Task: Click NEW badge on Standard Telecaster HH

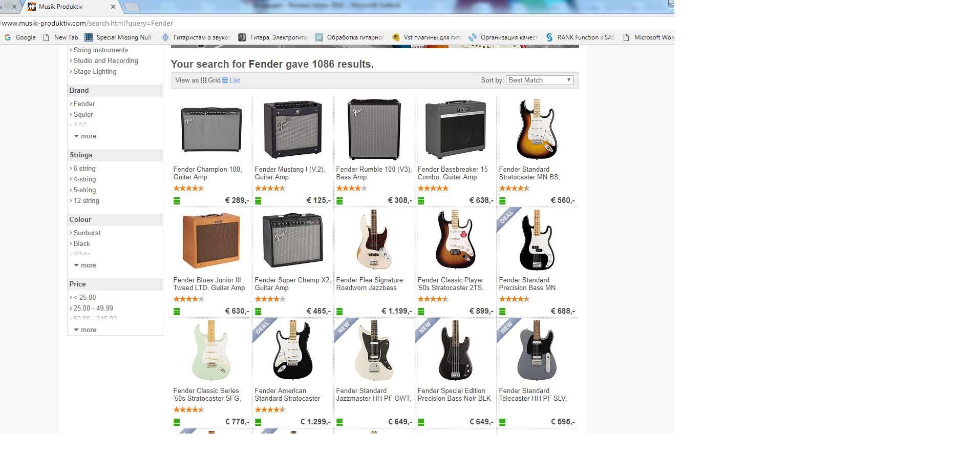Action: [x=506, y=328]
